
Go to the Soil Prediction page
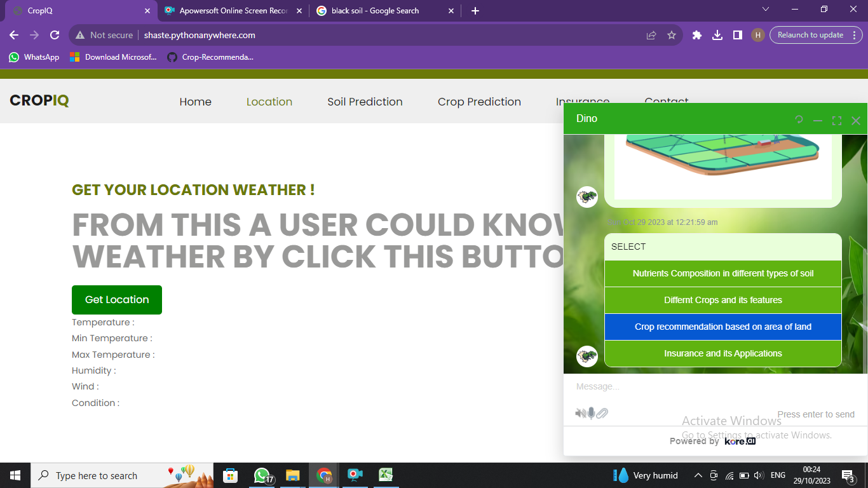click(x=365, y=102)
